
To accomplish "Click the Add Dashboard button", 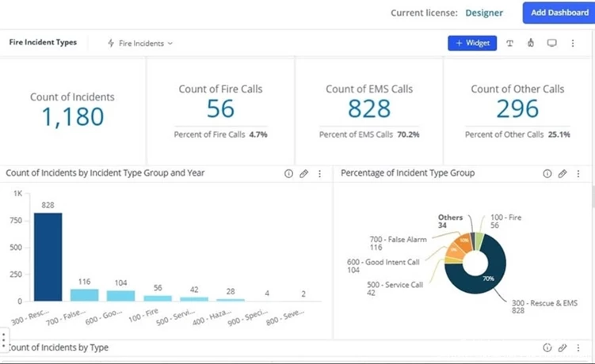I will [558, 13].
